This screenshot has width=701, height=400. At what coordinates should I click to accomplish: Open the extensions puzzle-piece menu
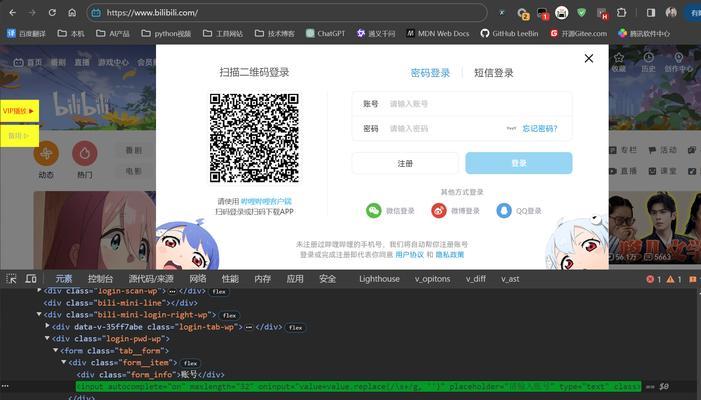(621, 13)
